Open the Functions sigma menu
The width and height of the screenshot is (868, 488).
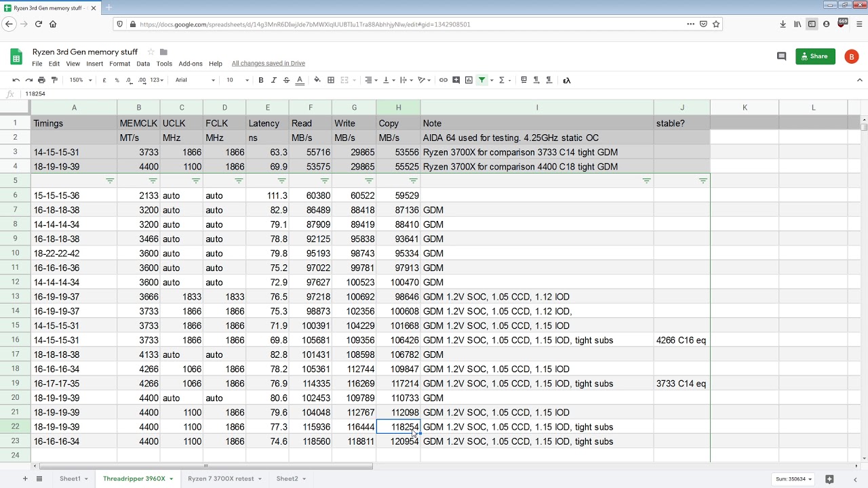[x=505, y=80]
